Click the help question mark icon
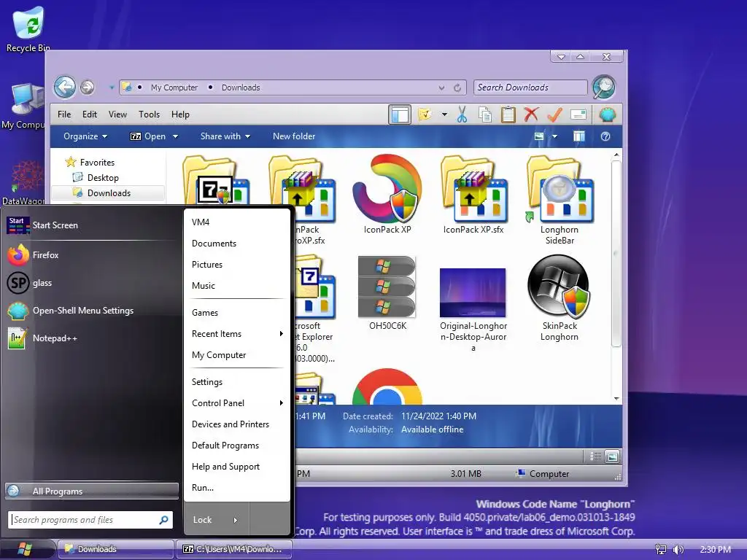The width and height of the screenshot is (747, 560). (605, 136)
